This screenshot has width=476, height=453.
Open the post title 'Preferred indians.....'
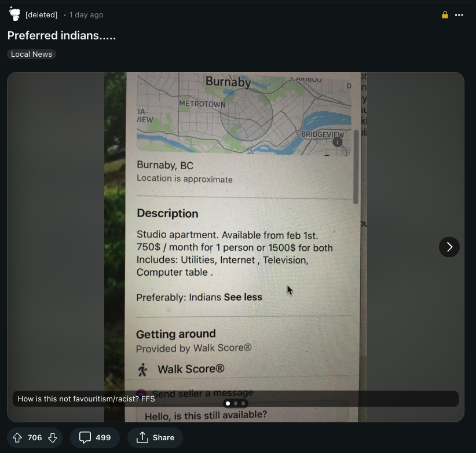pyautogui.click(x=61, y=35)
